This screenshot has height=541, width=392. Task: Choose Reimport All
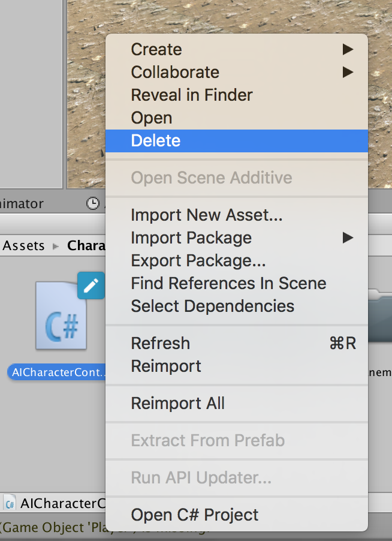point(178,403)
